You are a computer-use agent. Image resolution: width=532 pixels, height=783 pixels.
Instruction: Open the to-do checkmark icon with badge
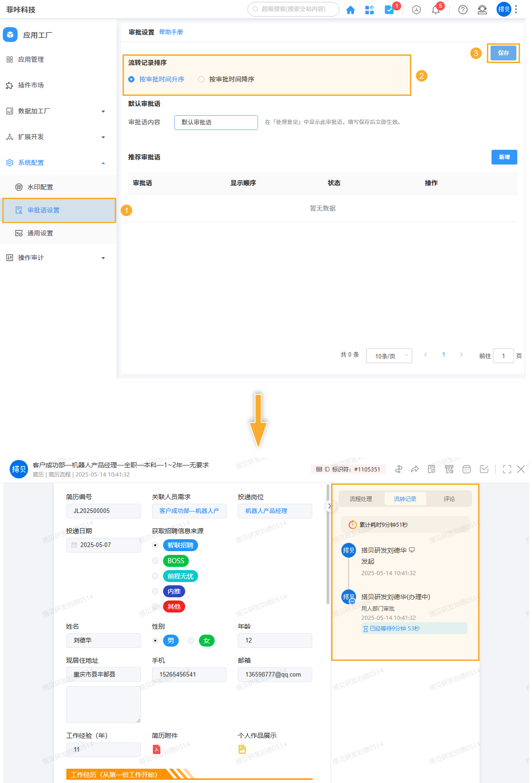[x=390, y=9]
